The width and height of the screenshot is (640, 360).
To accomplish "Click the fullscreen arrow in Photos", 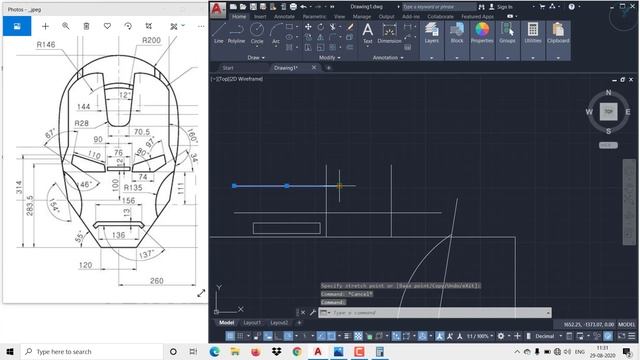I will point(201,293).
